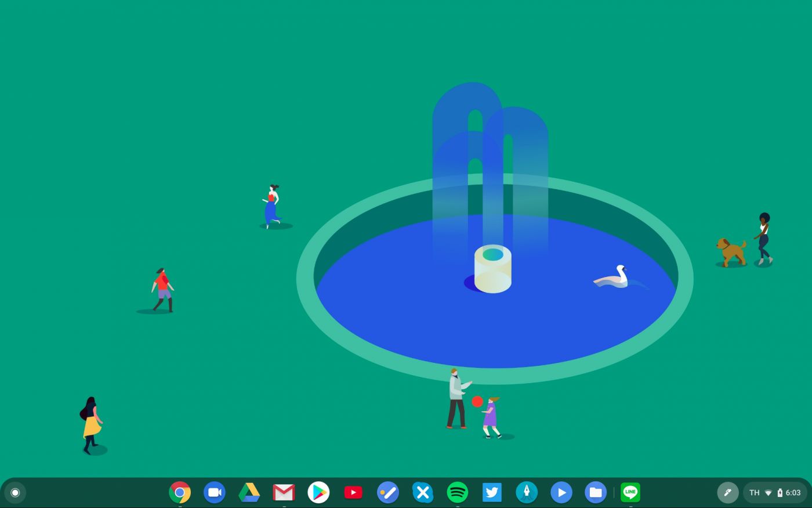
Task: Open the teal pen nib app
Action: click(x=527, y=492)
